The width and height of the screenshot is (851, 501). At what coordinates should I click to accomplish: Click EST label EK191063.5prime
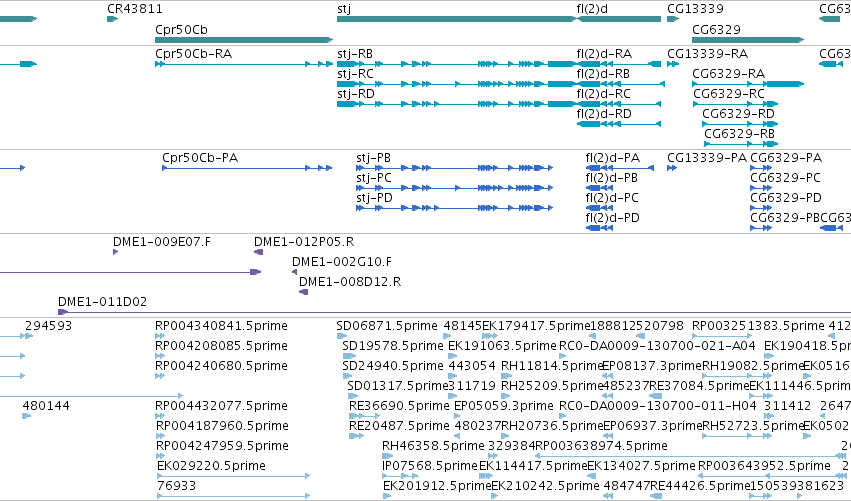coord(503,346)
